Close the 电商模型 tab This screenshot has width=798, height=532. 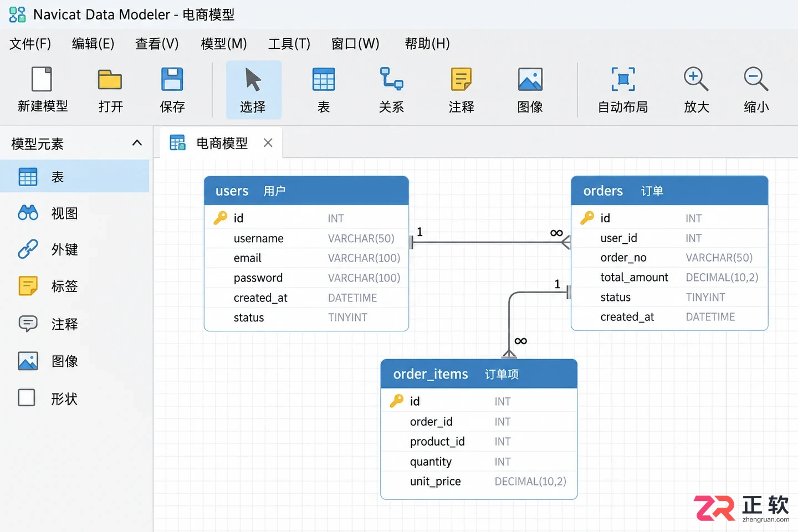pyautogui.click(x=268, y=143)
